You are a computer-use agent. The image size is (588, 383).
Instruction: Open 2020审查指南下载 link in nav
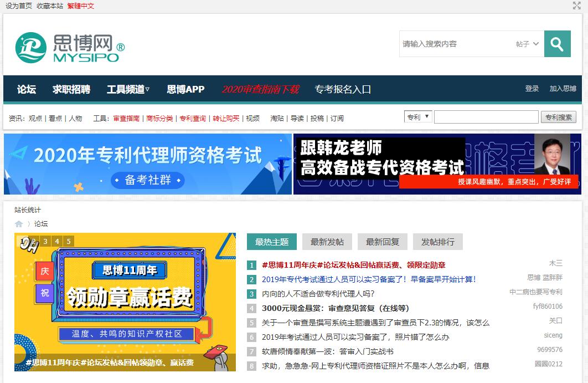tap(261, 89)
